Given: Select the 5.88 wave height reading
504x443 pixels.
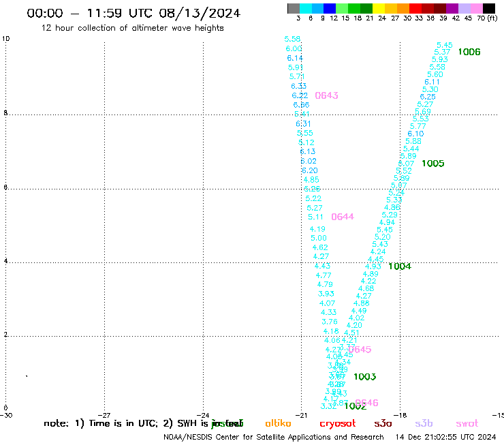Looking at the screenshot, I should (x=413, y=141).
